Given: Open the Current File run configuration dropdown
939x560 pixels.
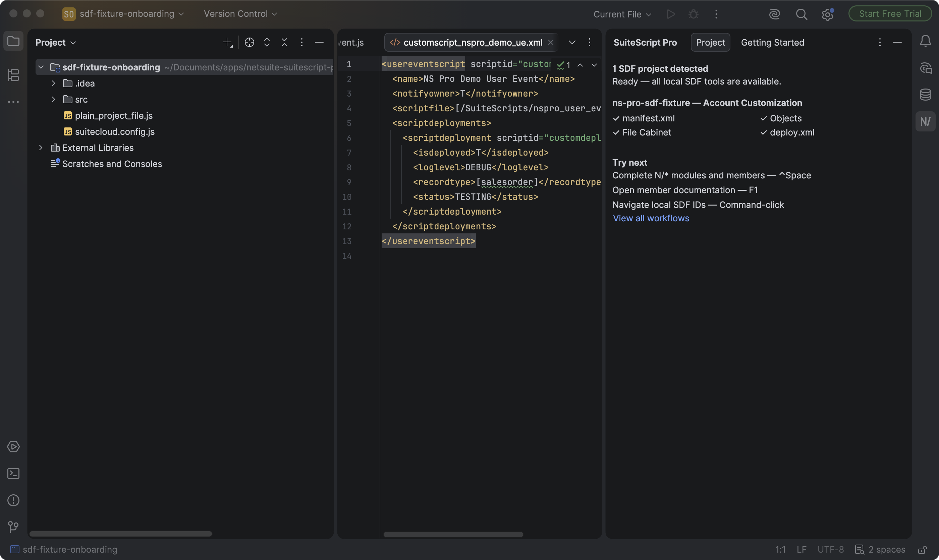Looking at the screenshot, I should coord(622,14).
